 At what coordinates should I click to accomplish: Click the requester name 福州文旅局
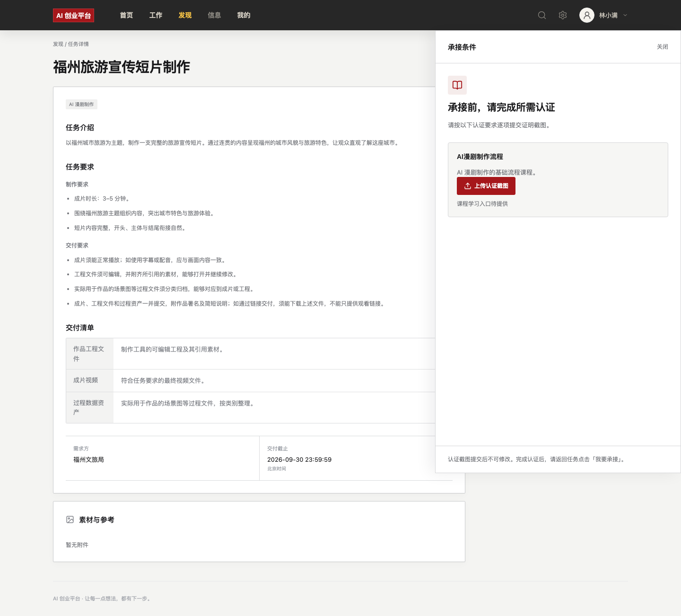tap(88, 459)
